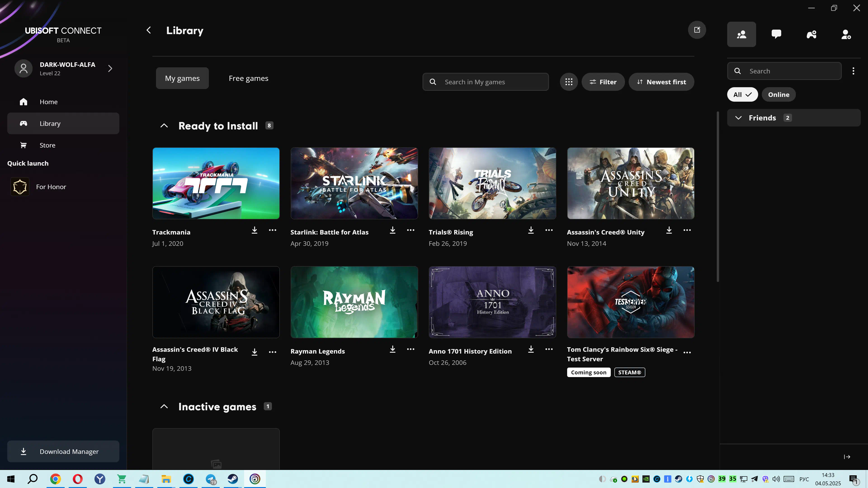Image resolution: width=868 pixels, height=488 pixels.
Task: Open the friends list panel icon
Action: [x=741, y=34]
